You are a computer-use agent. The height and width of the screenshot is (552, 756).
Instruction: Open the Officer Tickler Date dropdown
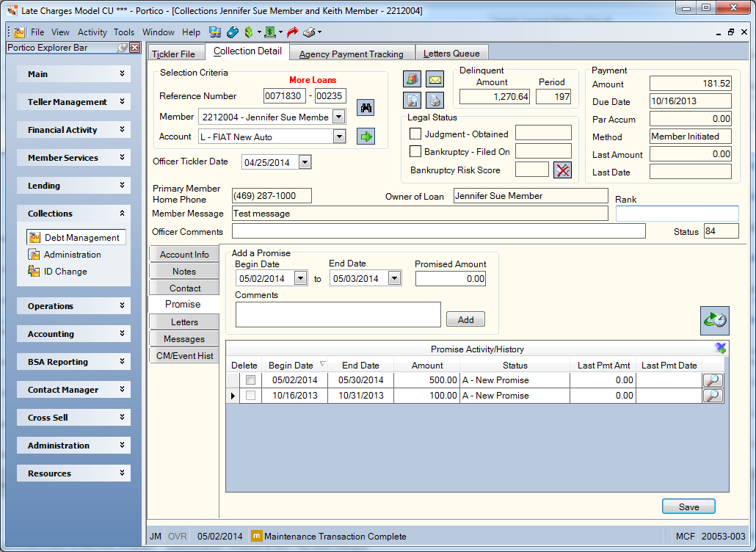click(x=305, y=162)
